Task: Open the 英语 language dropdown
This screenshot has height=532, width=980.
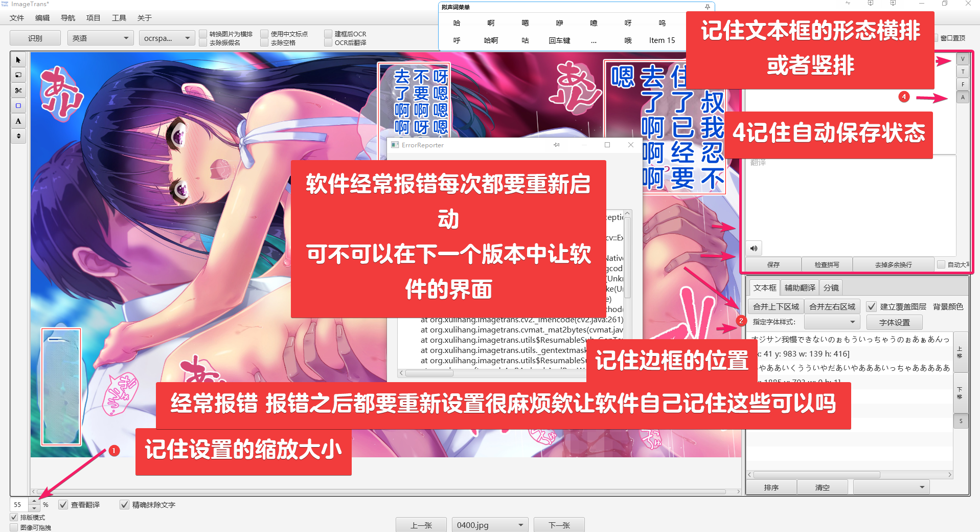Action: click(100, 38)
